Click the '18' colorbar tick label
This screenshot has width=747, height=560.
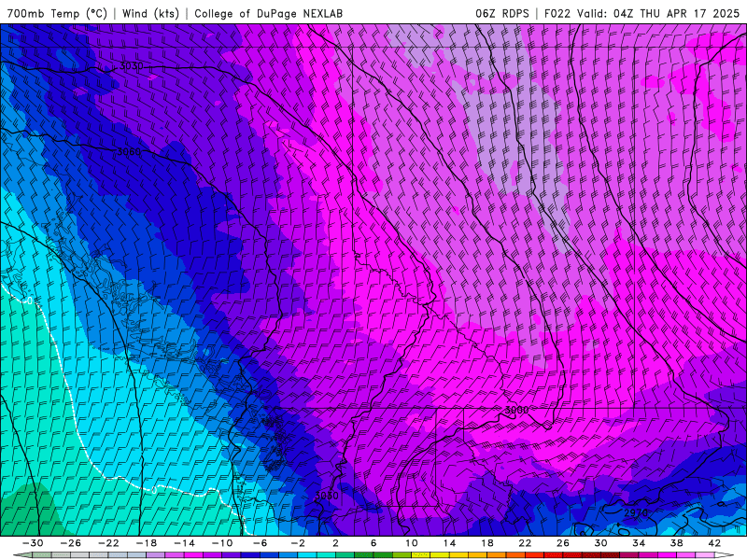click(486, 543)
